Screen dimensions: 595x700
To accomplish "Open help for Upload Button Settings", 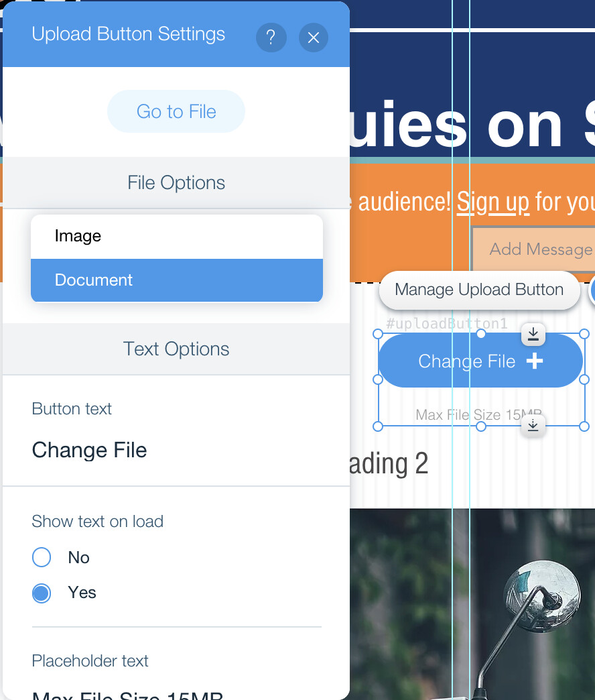I will 271,38.
